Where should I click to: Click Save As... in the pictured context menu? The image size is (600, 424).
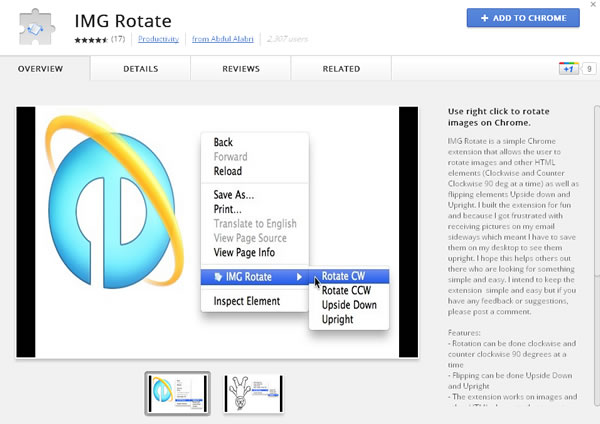click(x=234, y=195)
